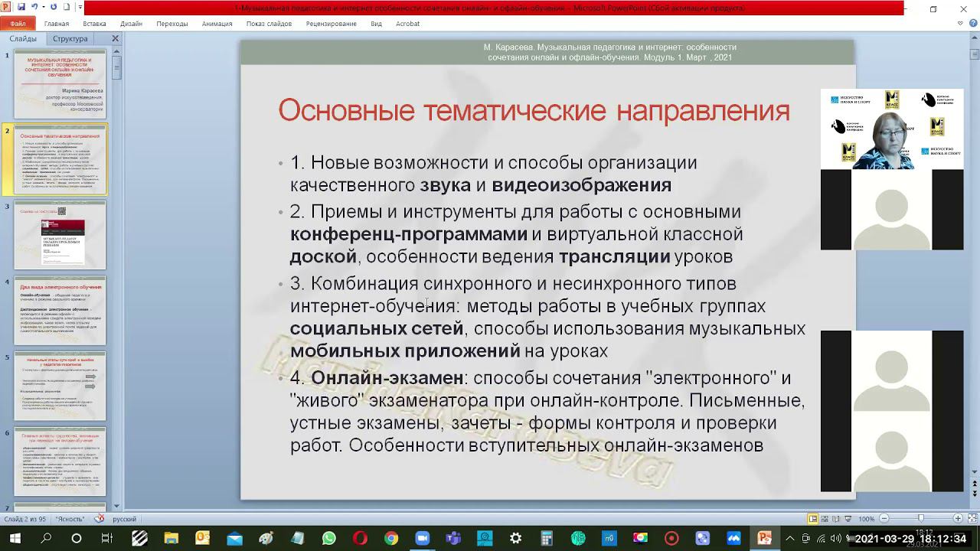
Task: Click the русский language indicator in status bar
Action: (125, 519)
